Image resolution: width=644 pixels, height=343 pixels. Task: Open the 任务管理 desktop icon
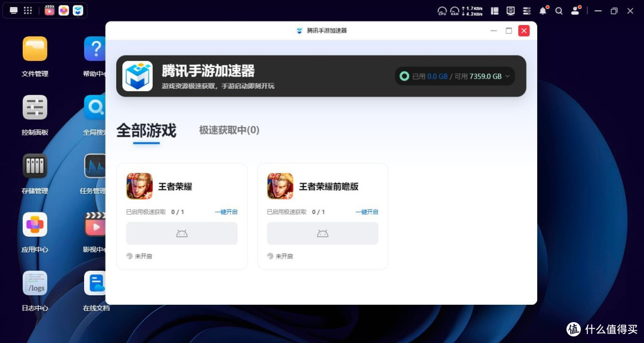pyautogui.click(x=95, y=166)
